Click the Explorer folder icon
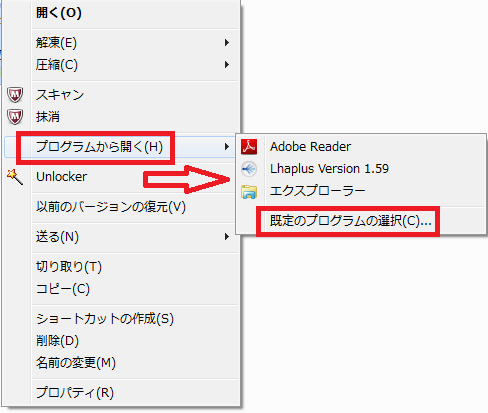 249,192
